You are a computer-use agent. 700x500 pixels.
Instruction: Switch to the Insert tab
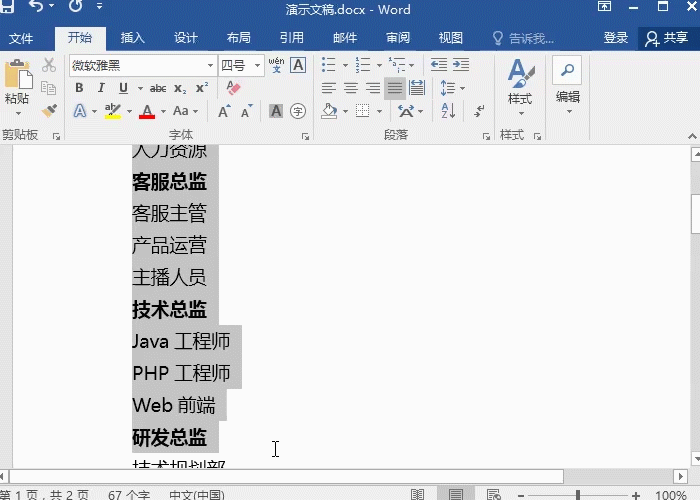[x=133, y=38]
